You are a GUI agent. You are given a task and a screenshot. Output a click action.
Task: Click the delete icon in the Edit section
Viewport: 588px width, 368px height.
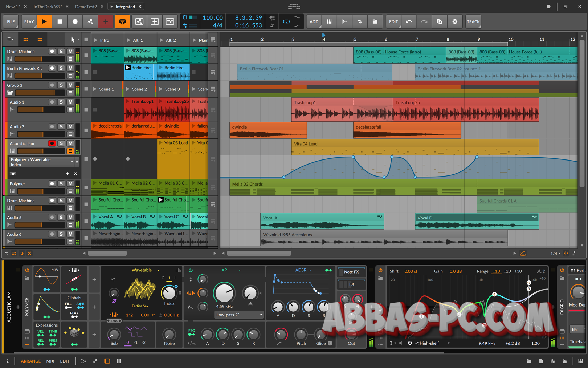tap(455, 21)
